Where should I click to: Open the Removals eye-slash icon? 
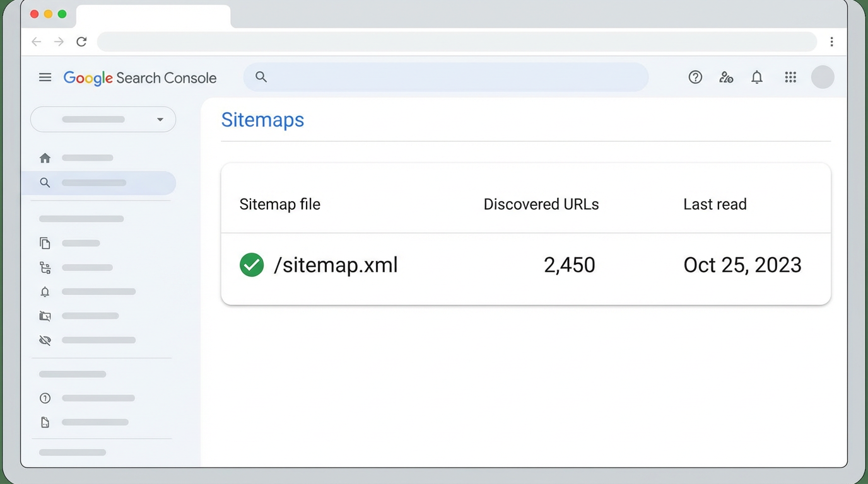[45, 340]
